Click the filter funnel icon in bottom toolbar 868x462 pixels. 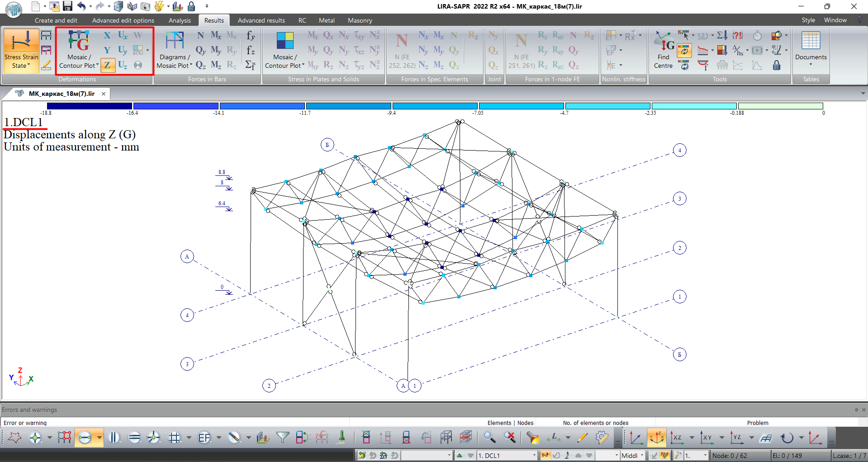click(x=283, y=437)
